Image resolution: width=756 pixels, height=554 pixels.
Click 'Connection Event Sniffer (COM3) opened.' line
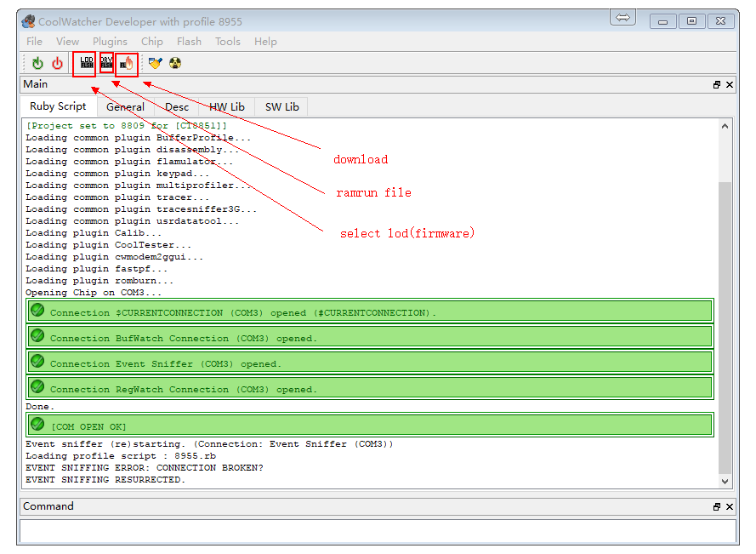tap(370, 363)
